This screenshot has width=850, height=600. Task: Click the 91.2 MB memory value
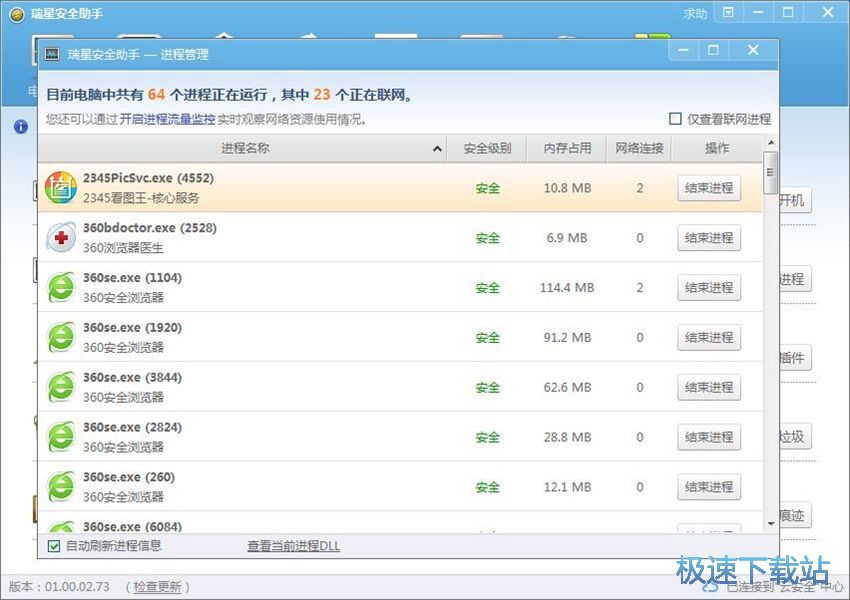pos(567,338)
